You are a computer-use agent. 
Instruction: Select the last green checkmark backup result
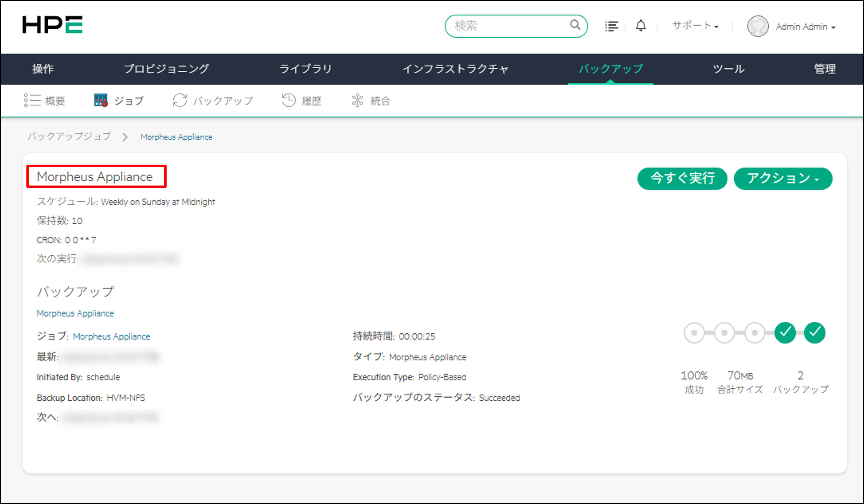coord(815,333)
